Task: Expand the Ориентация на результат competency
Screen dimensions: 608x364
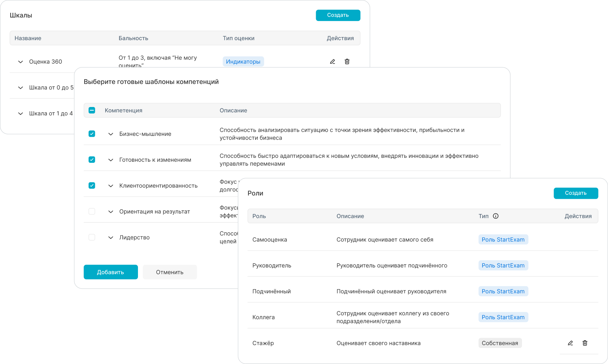Action: point(111,212)
